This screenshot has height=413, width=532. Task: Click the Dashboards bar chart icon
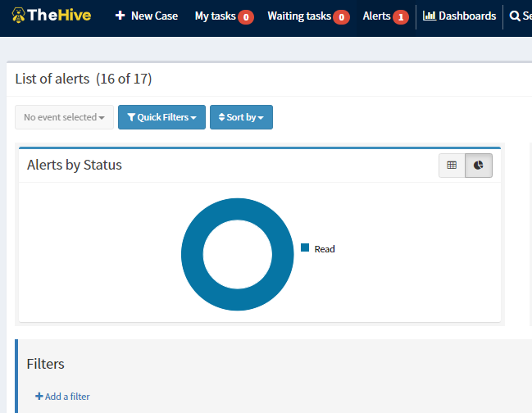430,16
